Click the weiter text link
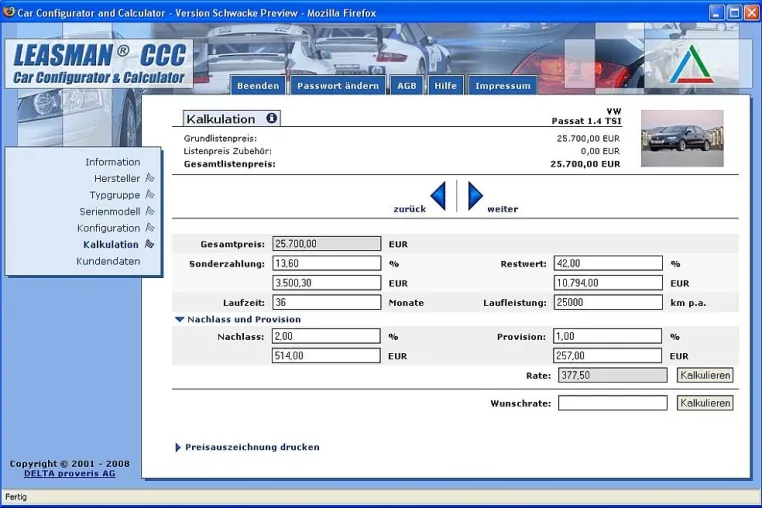The image size is (762, 508). 502,209
